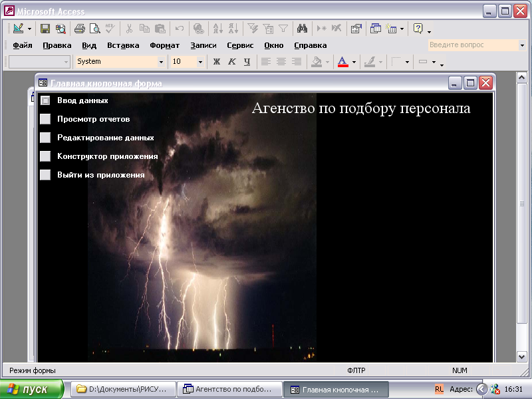Toggle Italic formatting (К)
The height and width of the screenshot is (399, 532).
pyautogui.click(x=231, y=62)
